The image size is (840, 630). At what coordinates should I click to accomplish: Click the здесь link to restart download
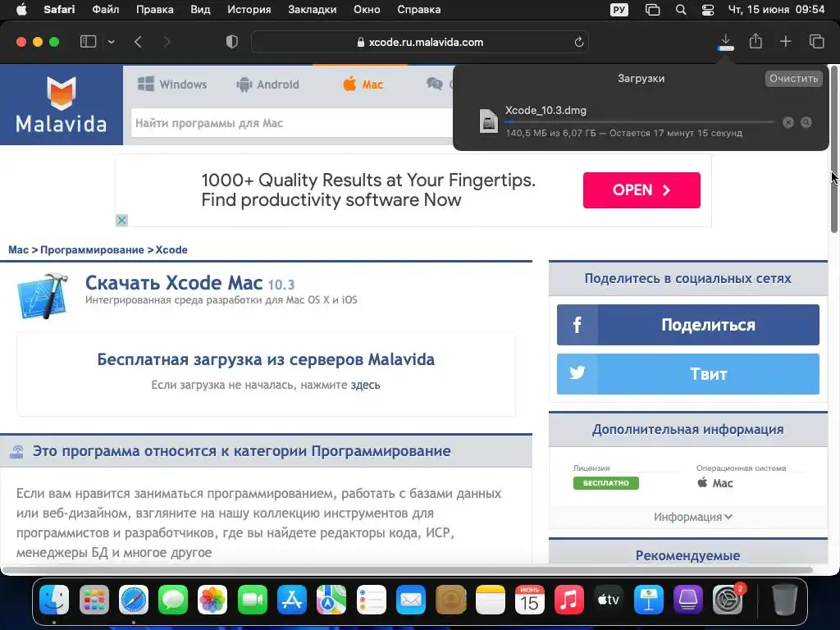pos(365,385)
